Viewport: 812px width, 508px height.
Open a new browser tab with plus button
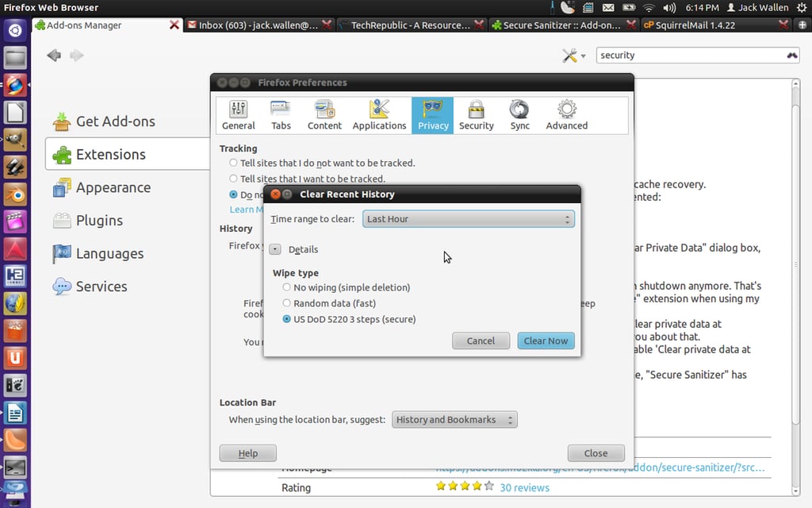[802, 25]
